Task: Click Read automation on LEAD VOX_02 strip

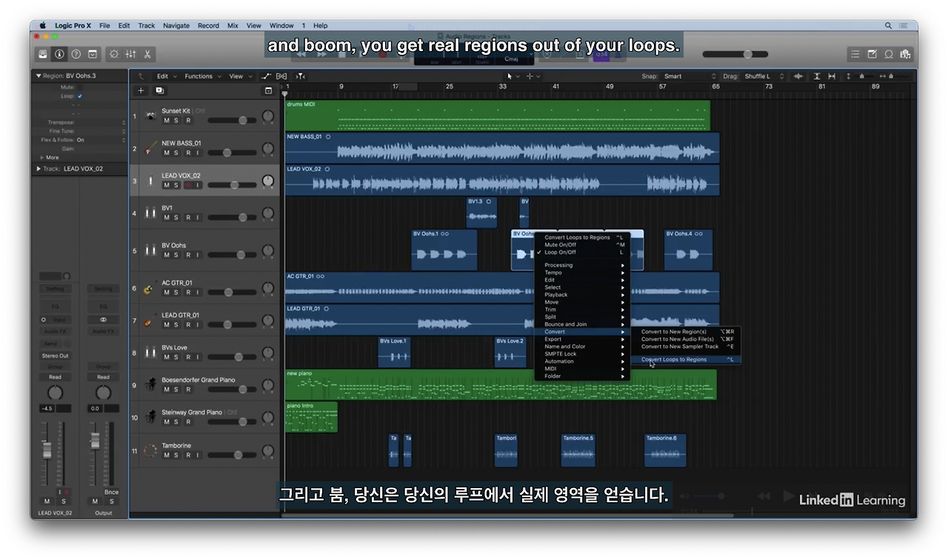Action: point(55,377)
